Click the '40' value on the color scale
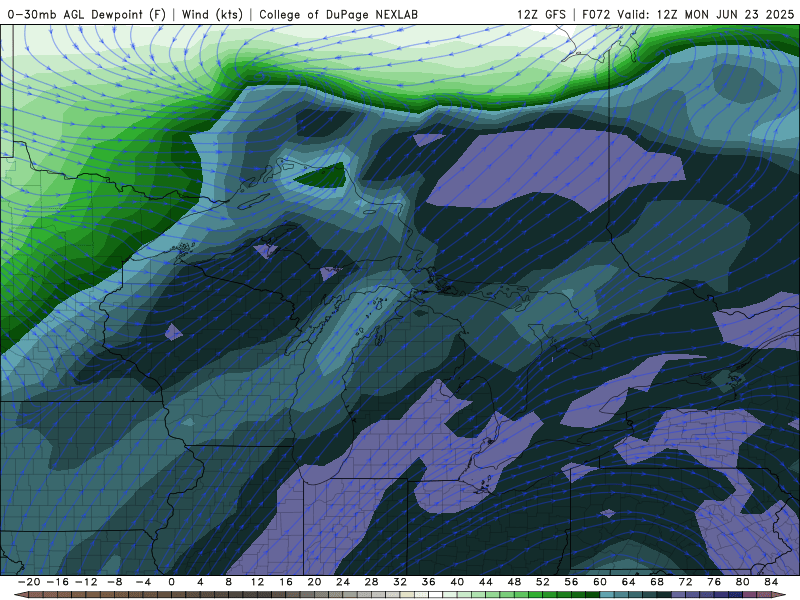800x600 pixels. click(457, 582)
